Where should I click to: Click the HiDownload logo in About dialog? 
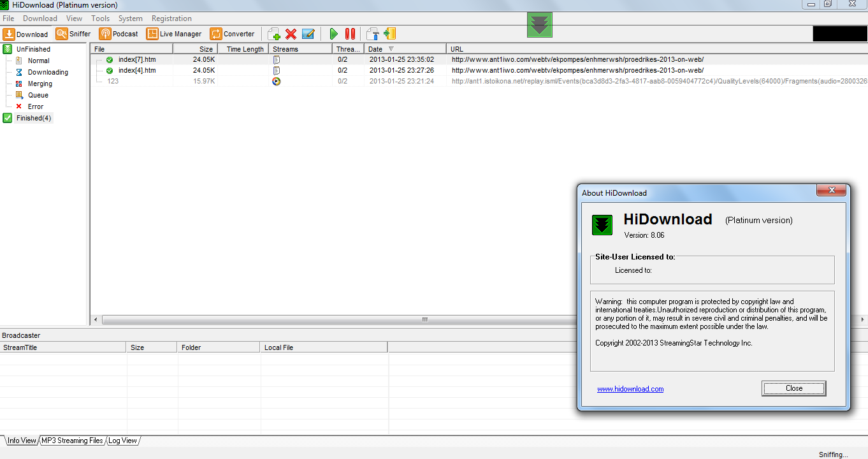(602, 225)
